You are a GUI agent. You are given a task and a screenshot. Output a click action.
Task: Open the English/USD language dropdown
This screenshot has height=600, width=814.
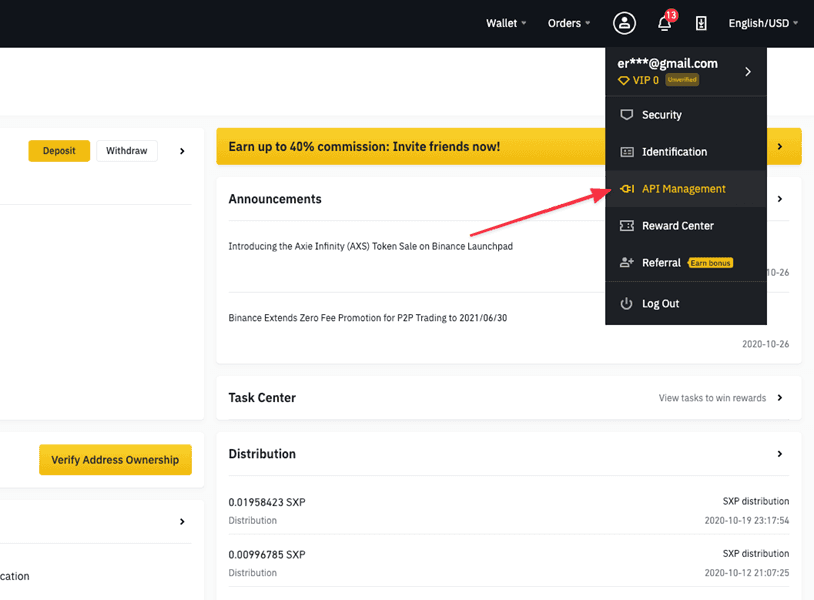point(763,23)
